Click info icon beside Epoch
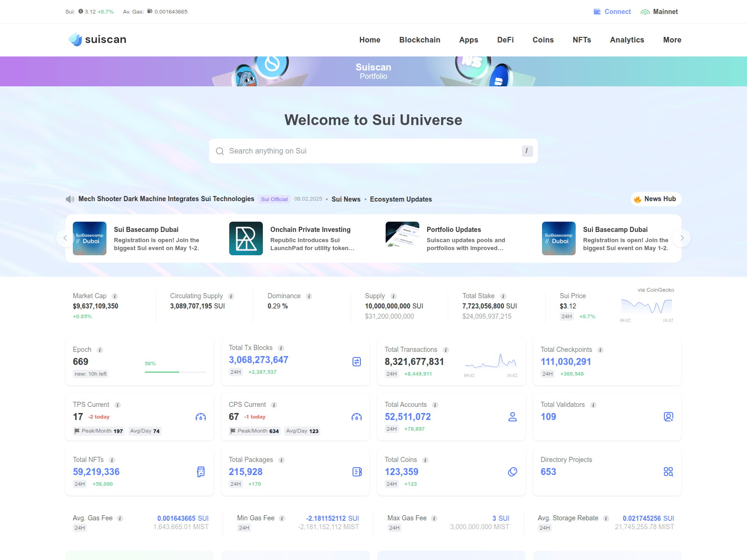This screenshot has height=560, width=747. (100, 350)
